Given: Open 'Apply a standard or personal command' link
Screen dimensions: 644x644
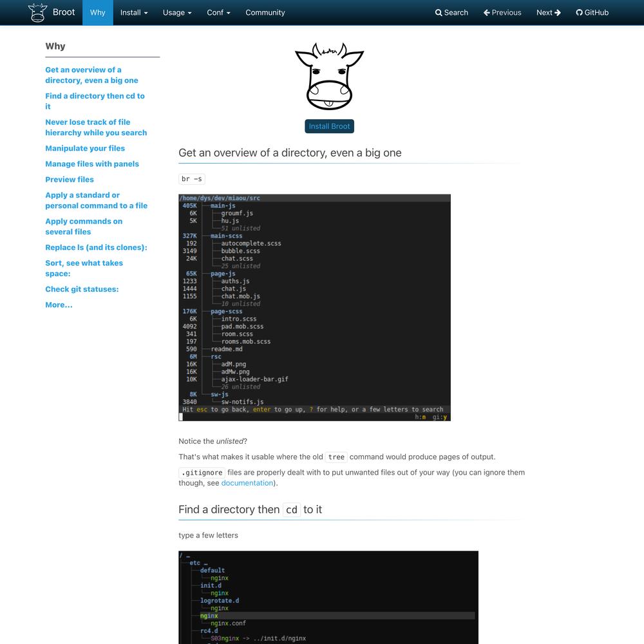Looking at the screenshot, I should coord(96,200).
